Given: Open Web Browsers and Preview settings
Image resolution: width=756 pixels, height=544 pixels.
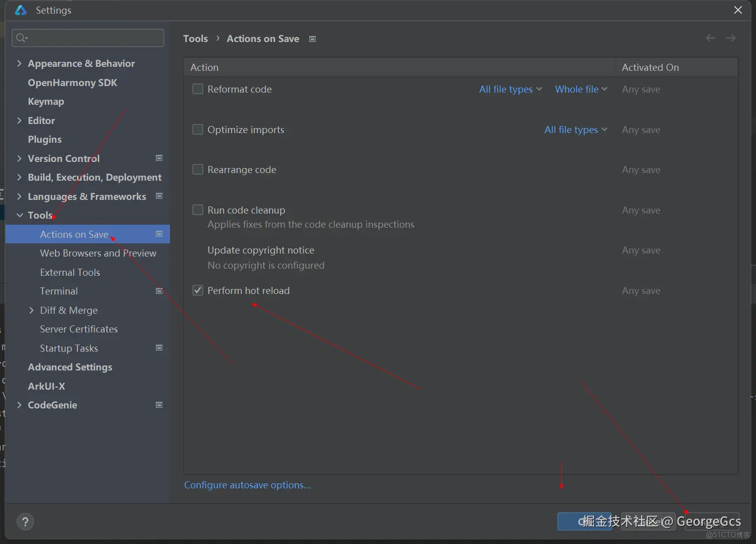Looking at the screenshot, I should click(98, 253).
